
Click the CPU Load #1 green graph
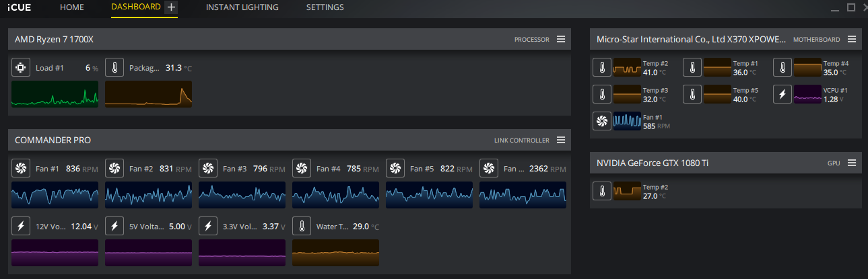pos(55,94)
